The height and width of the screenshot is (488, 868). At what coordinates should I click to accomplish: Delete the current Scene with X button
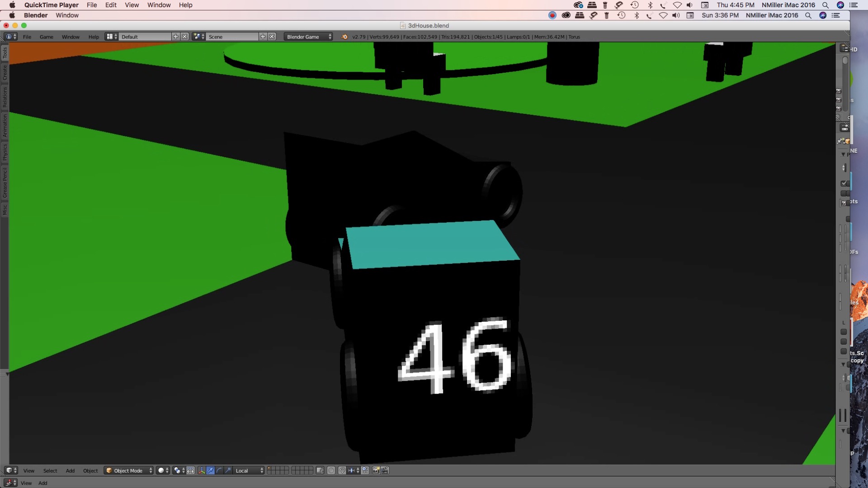pos(272,37)
